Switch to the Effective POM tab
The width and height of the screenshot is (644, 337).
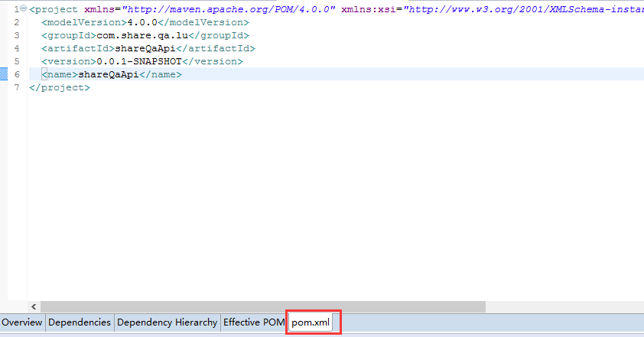(253, 322)
